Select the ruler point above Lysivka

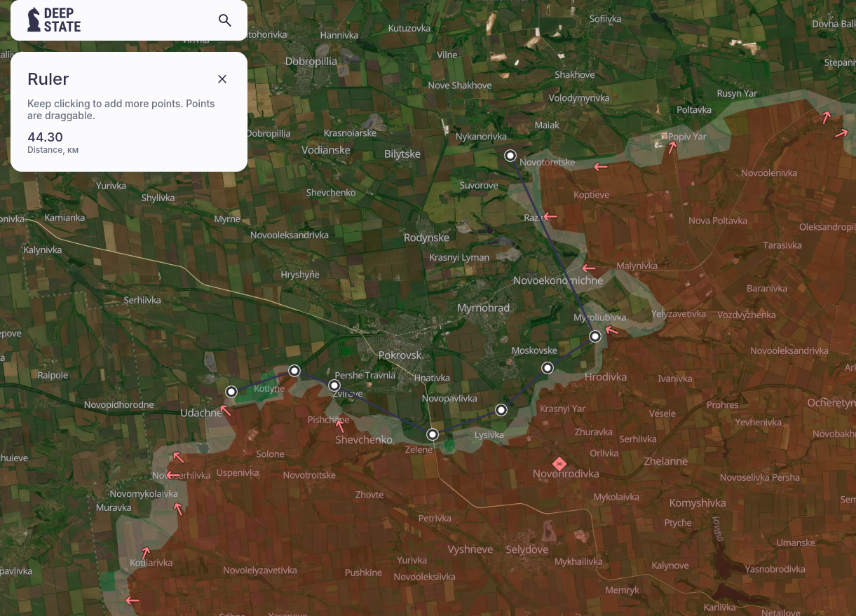point(501,410)
